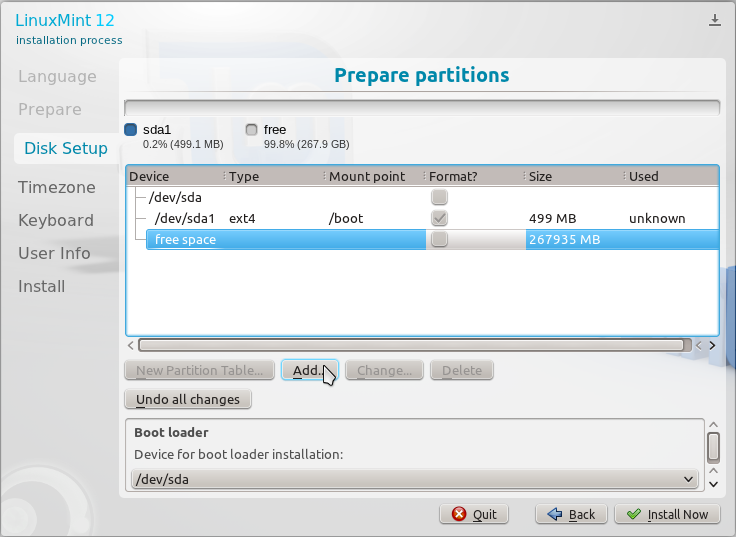Click Undo all changes button
The image size is (736, 537).
(x=188, y=399)
